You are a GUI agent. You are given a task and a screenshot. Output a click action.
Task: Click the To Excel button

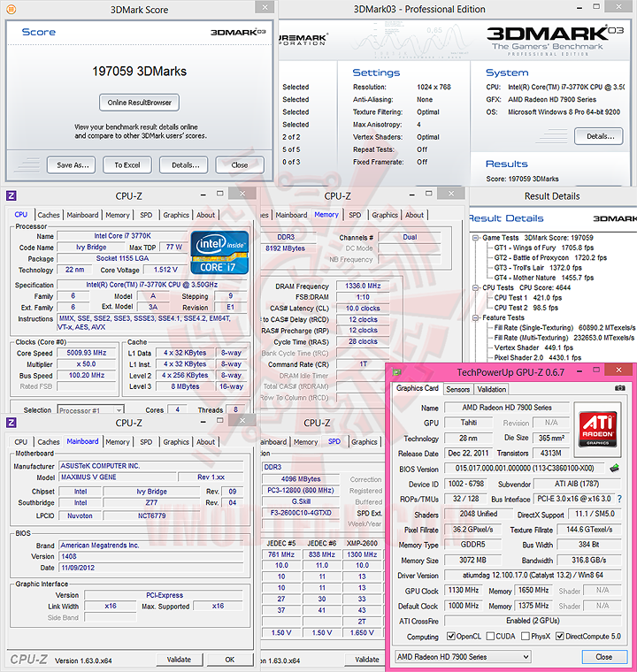click(127, 165)
